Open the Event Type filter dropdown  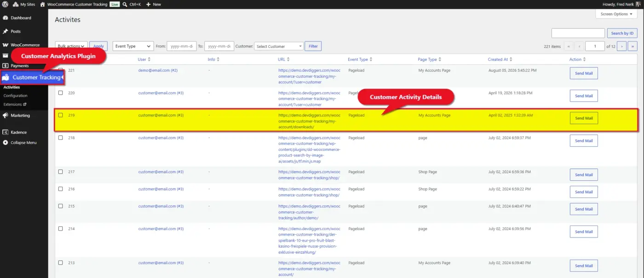tap(133, 46)
